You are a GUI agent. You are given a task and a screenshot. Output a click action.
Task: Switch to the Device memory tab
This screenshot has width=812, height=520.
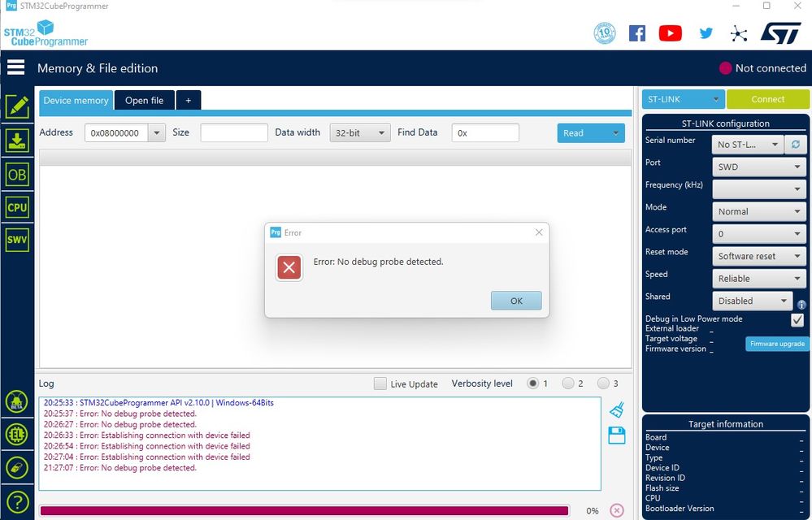coord(76,101)
